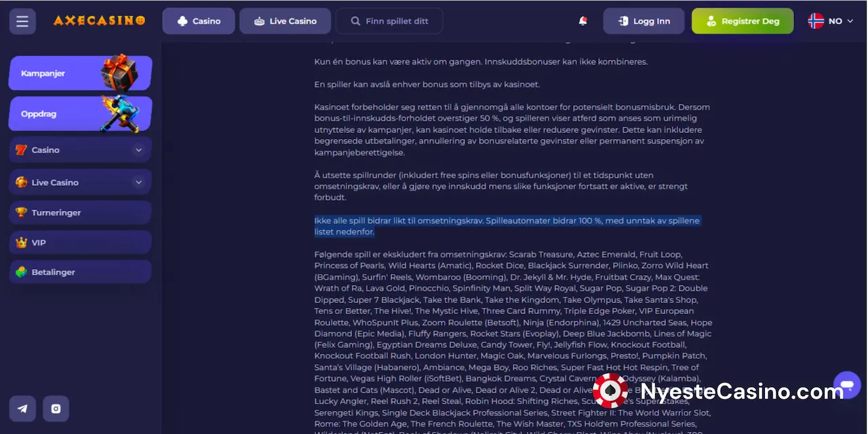This screenshot has height=434, width=868.
Task: Select Casino in the sidebar menu
Action: [x=80, y=150]
